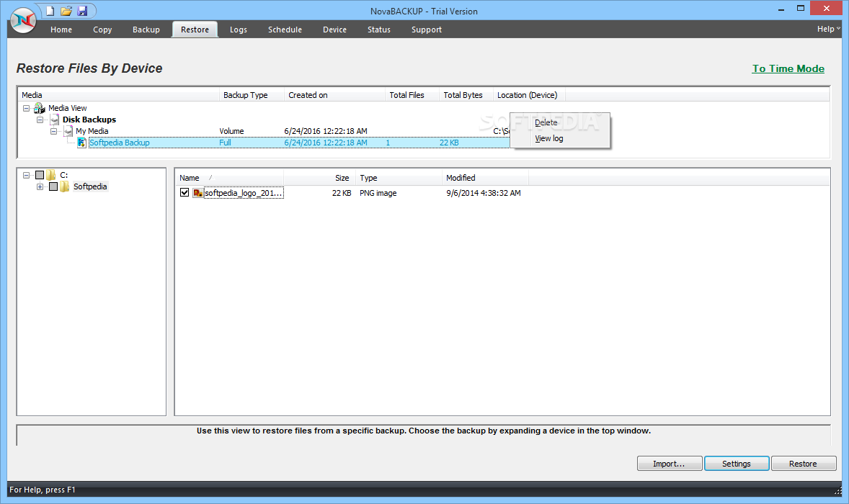
Task: Select the Softpedia Backup row
Action: 299,143
